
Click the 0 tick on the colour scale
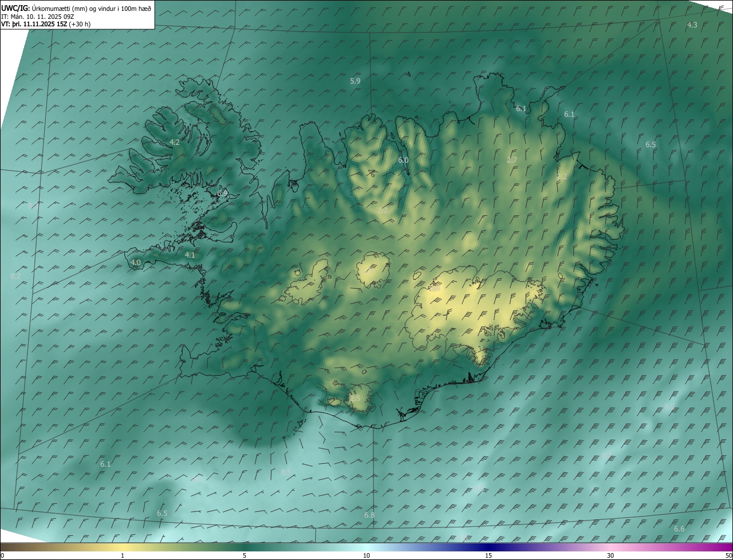2,556
